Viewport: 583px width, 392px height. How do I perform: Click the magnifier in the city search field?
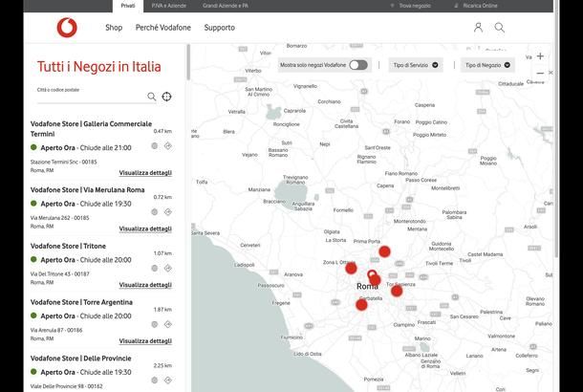tap(151, 97)
